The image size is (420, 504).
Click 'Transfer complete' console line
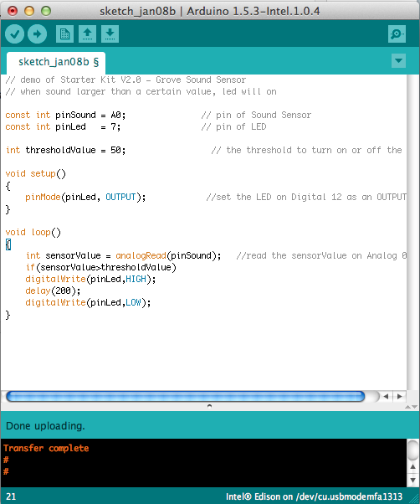(x=46, y=448)
